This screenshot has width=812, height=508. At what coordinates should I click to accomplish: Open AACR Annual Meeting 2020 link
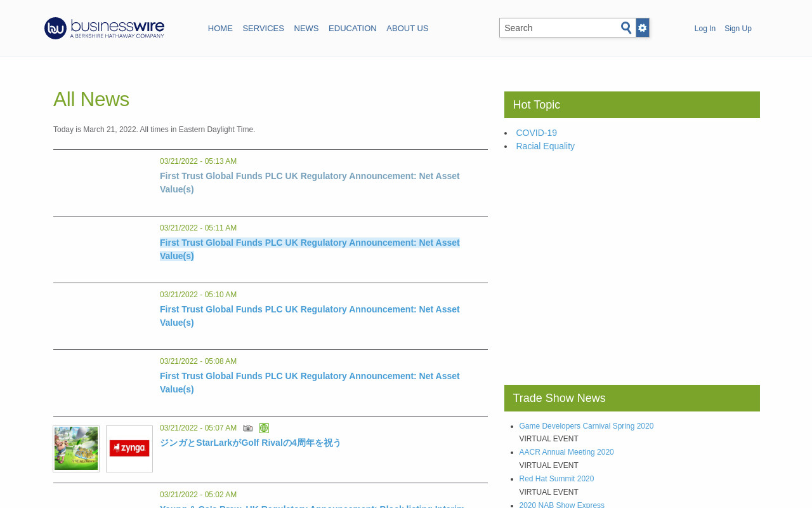click(566, 452)
